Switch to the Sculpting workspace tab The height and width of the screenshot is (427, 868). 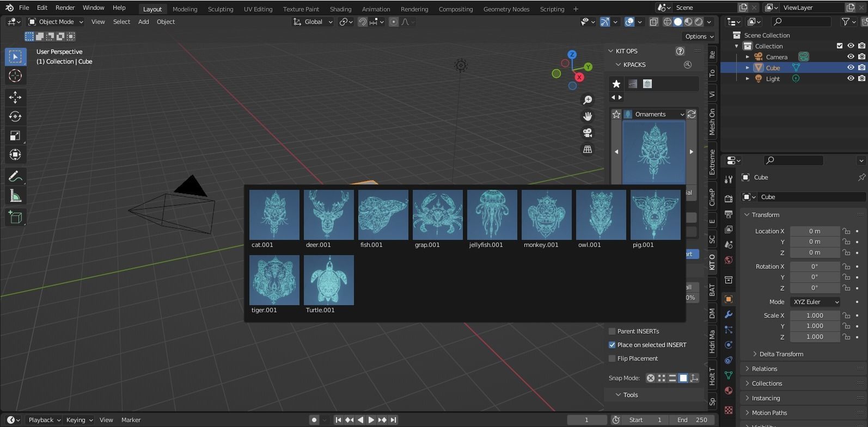pyautogui.click(x=220, y=9)
